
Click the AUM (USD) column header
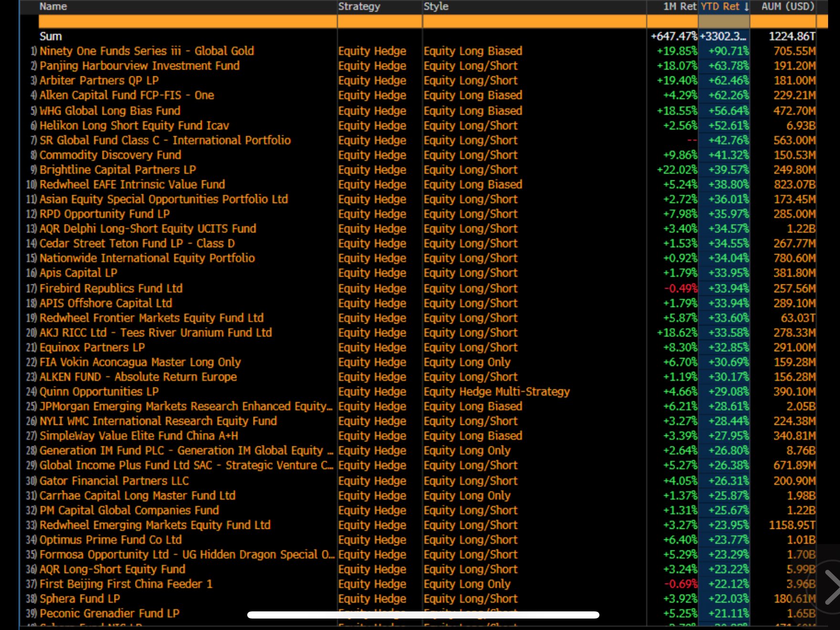coord(788,7)
